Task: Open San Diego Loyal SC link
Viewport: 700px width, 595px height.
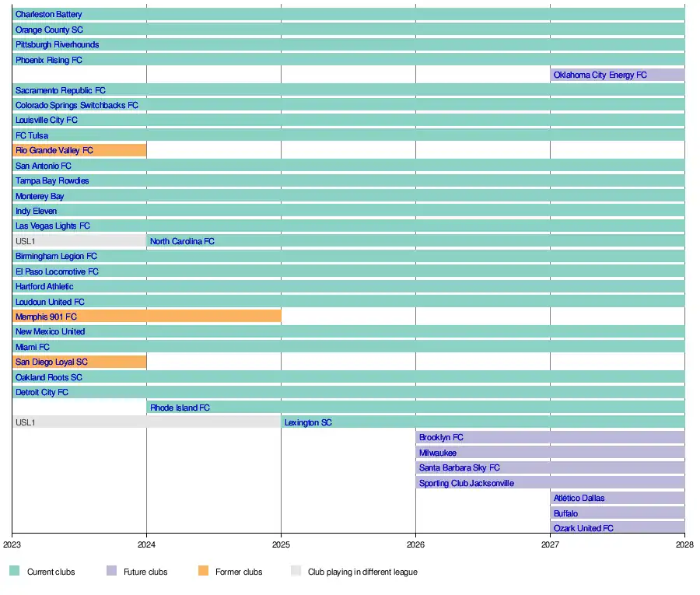Action: pyautogui.click(x=51, y=362)
